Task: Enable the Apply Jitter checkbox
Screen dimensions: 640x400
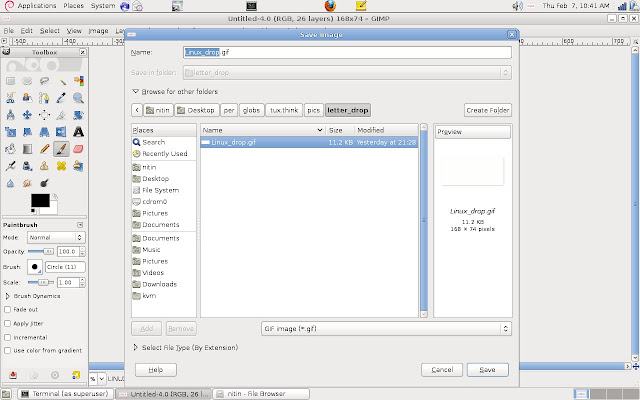Action: click(7, 323)
